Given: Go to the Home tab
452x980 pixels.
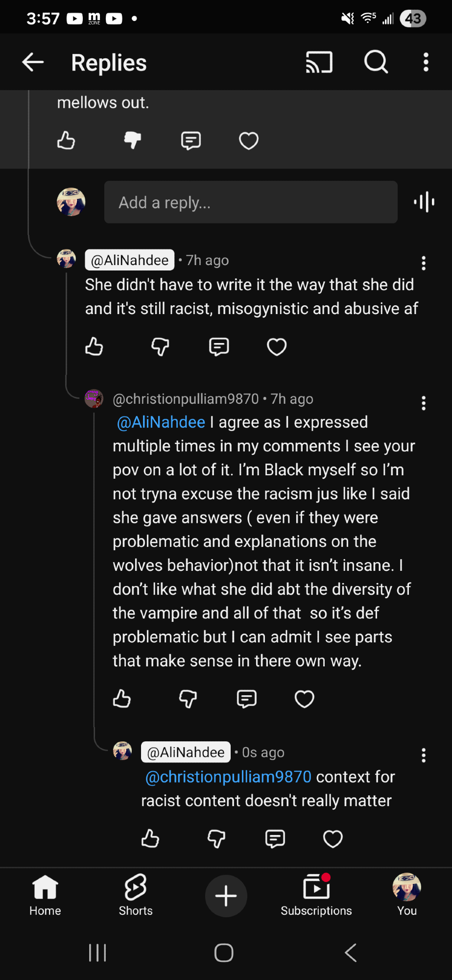Looking at the screenshot, I should click(45, 896).
